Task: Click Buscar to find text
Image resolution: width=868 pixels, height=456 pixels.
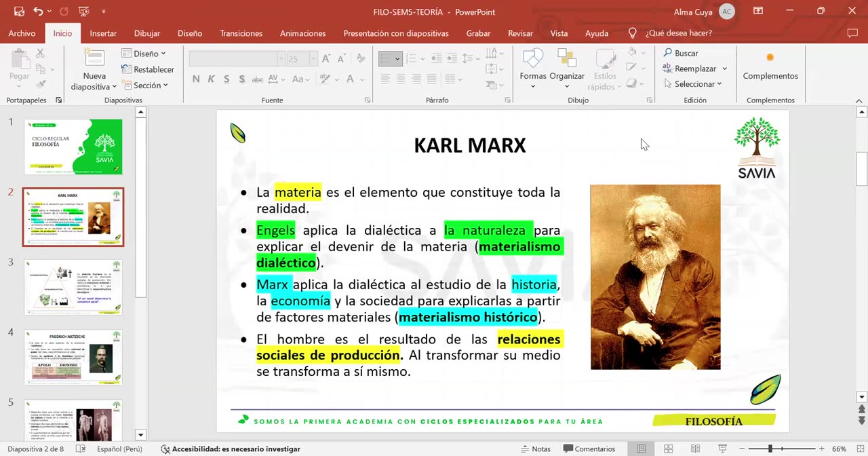Action: click(680, 53)
